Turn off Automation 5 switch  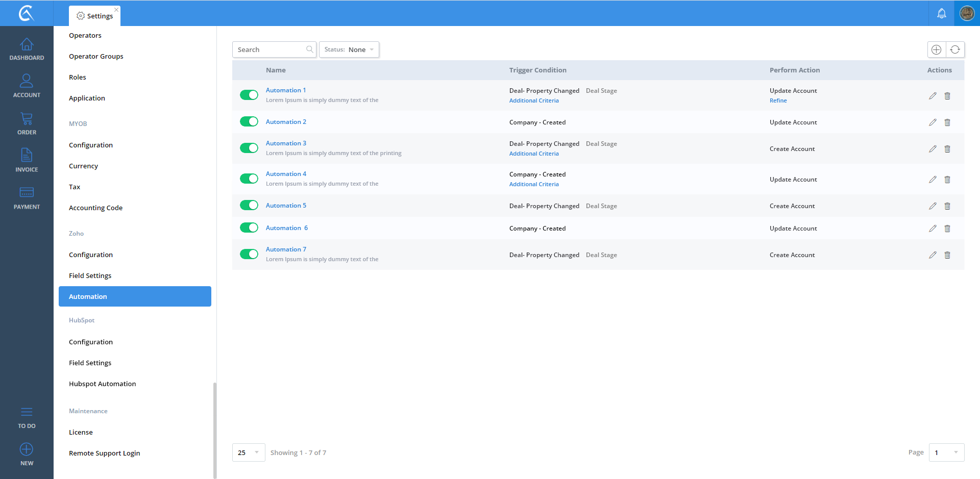point(249,205)
